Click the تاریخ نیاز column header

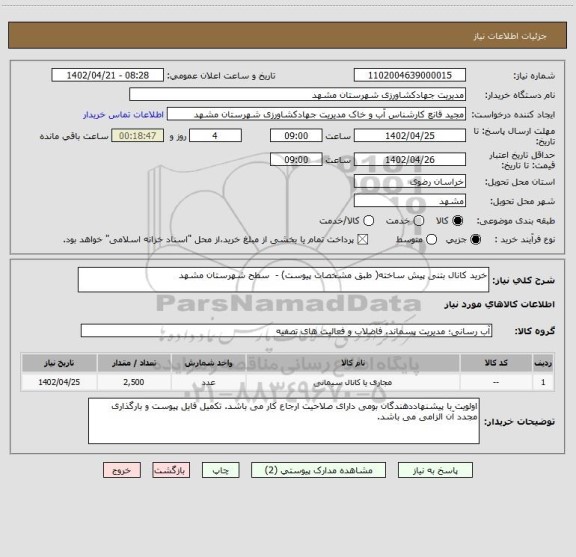[x=59, y=363]
